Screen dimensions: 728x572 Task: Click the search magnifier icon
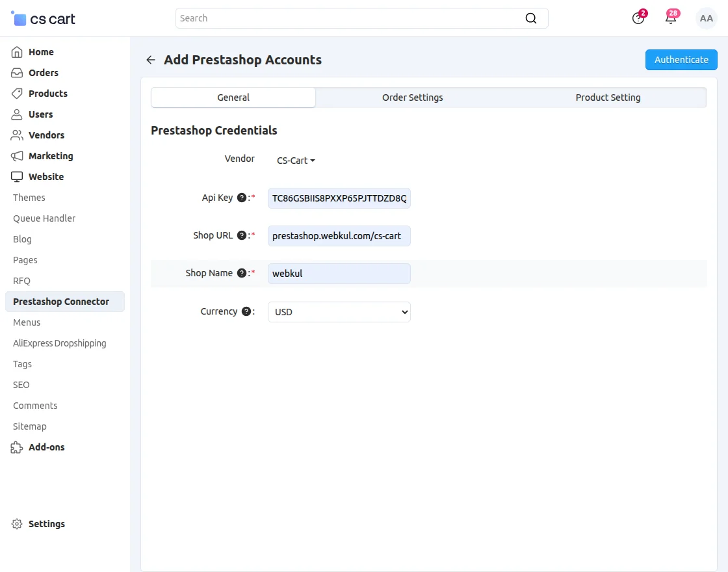[531, 18]
